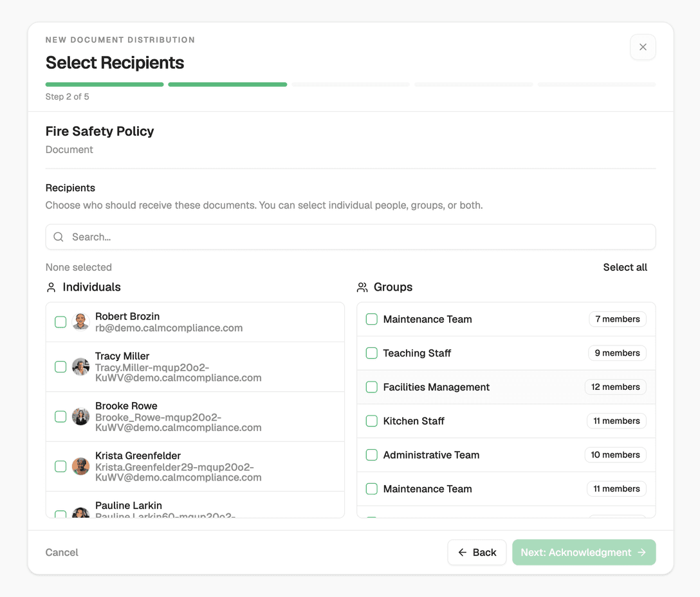Viewport: 700px width, 597px height.
Task: Click the rb@demo.calmcompliance.com email
Action: click(x=169, y=327)
